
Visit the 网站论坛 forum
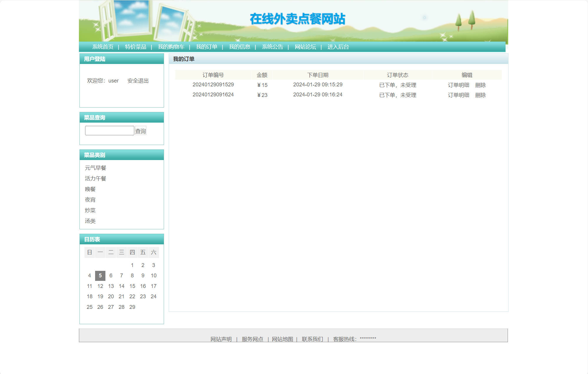coord(305,47)
